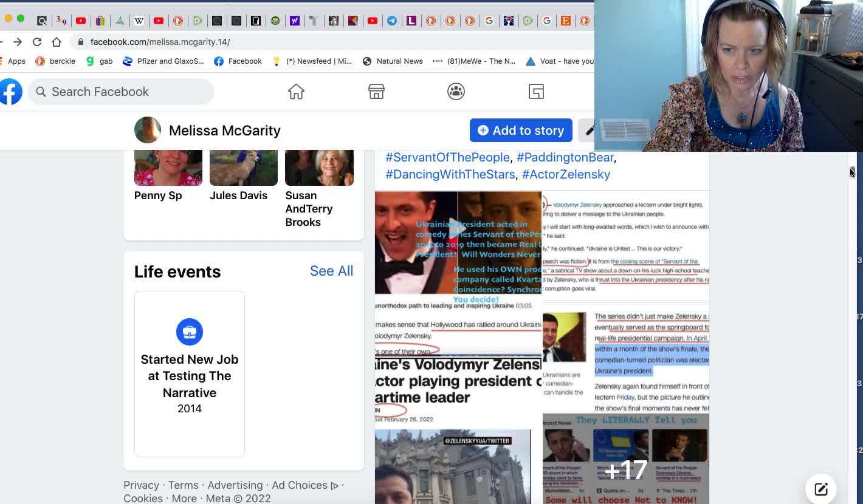Switch to the Telegram browser tab

pos(392,21)
